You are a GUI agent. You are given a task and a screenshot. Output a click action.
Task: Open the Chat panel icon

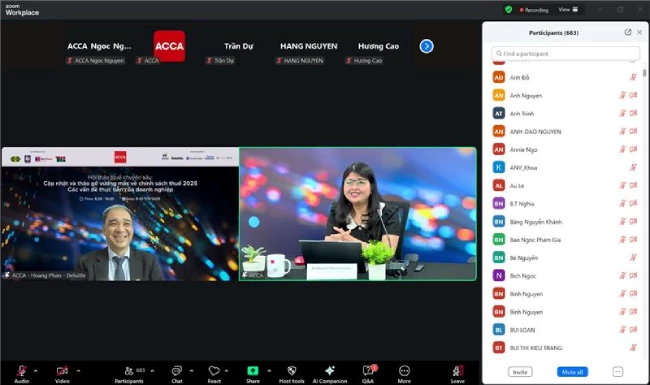click(177, 370)
